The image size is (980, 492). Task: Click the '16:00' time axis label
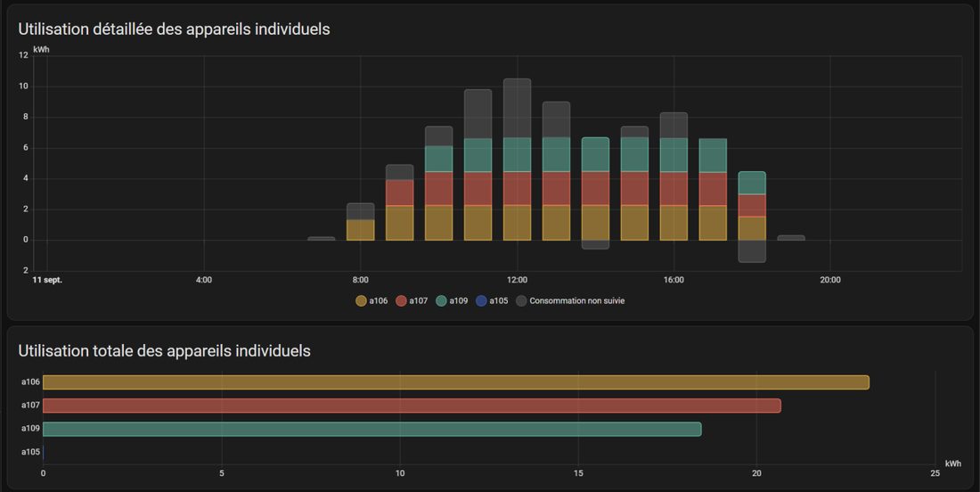point(674,280)
